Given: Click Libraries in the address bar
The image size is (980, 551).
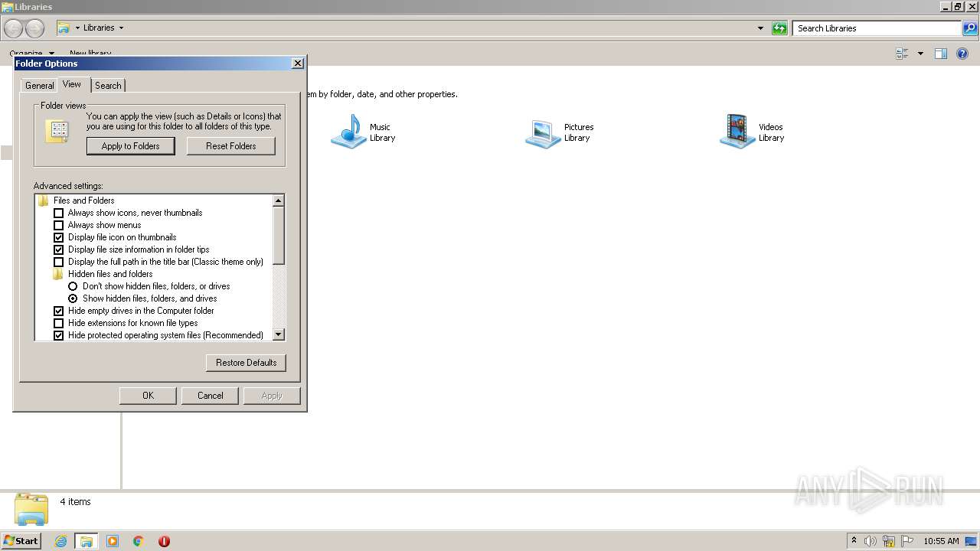Looking at the screenshot, I should point(99,28).
